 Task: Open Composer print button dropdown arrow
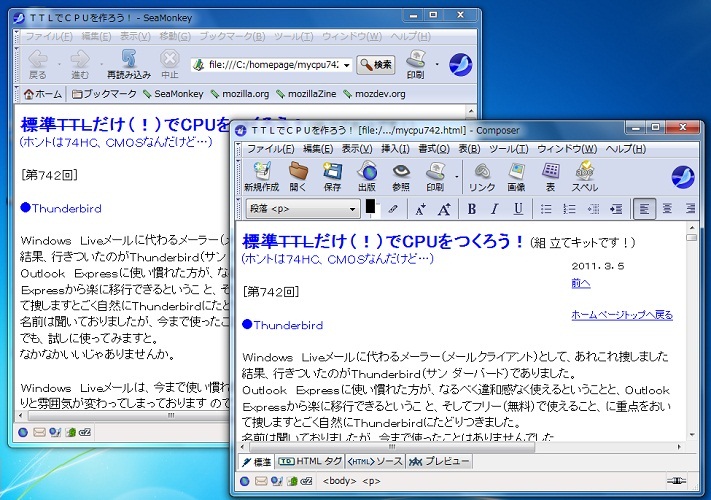(456, 177)
